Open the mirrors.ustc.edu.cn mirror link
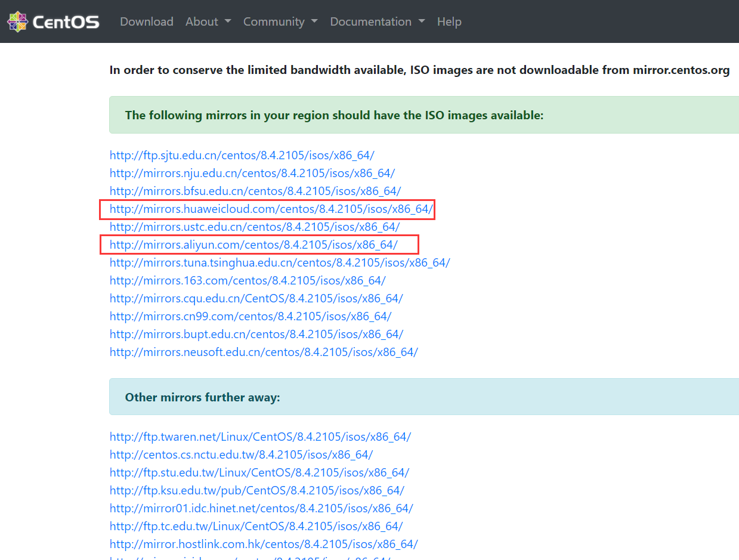739x560 pixels. point(255,227)
